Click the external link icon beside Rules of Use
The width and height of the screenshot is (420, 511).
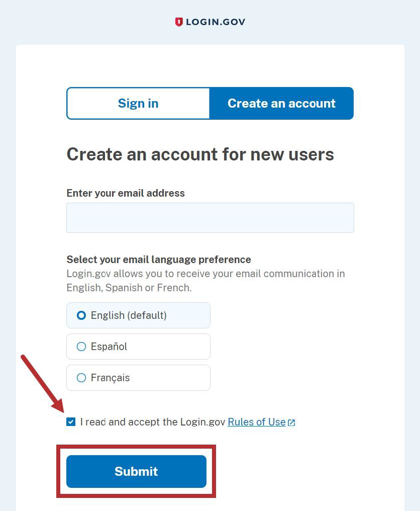(291, 422)
